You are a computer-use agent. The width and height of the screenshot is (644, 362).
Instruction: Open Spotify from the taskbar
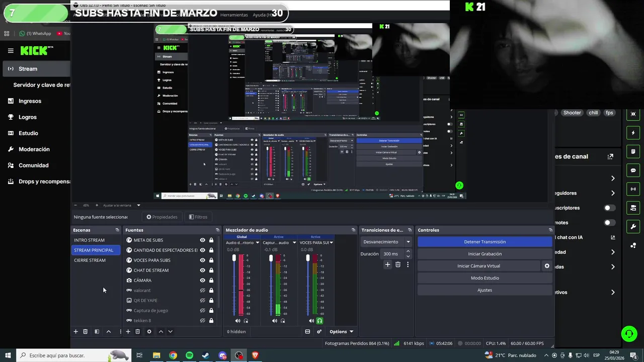189,355
